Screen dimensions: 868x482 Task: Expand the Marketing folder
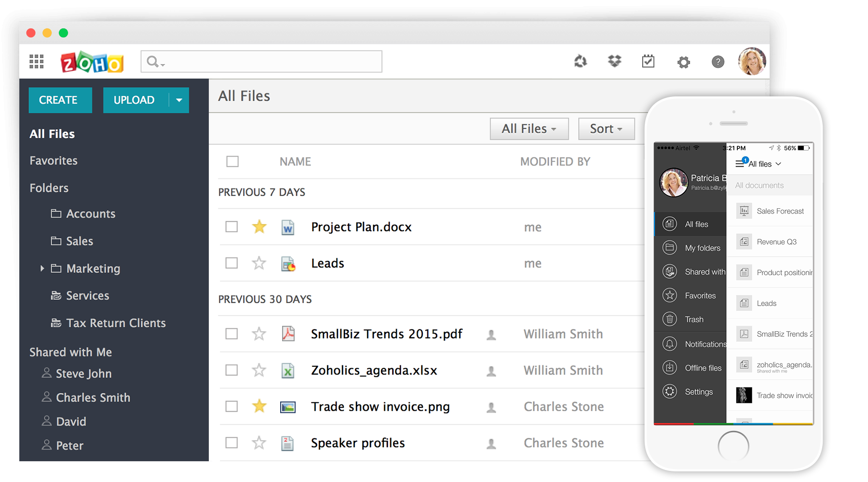(x=42, y=268)
